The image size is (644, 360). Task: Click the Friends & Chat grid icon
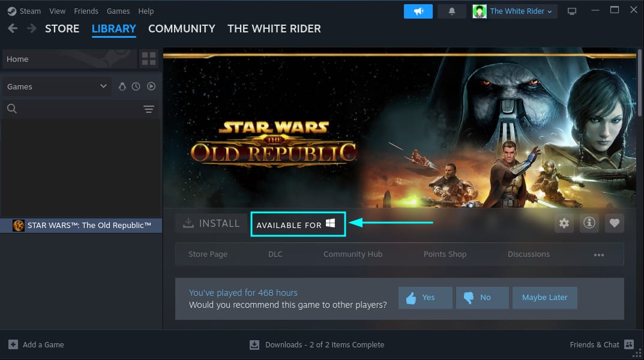coord(629,345)
